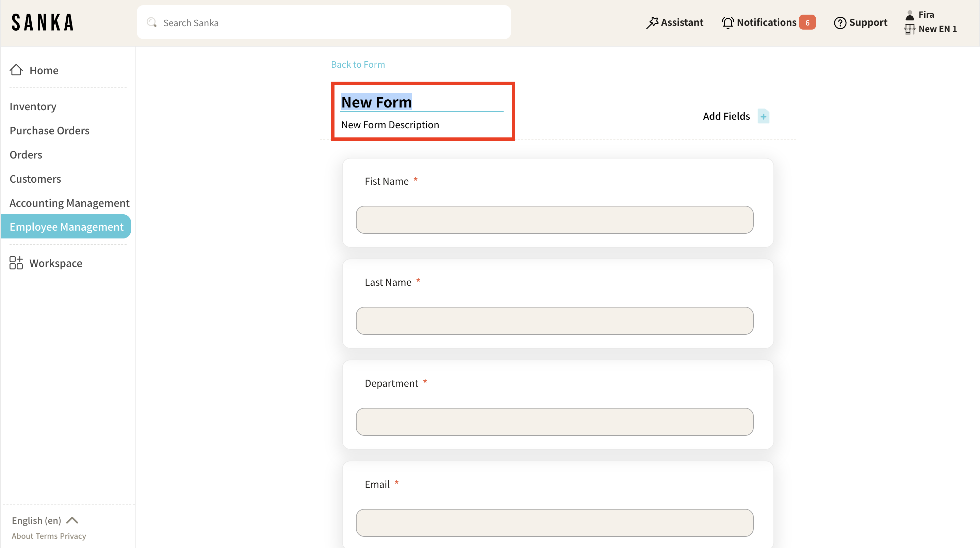Edit the New Form Description text
Screen dimensions: 980x548
390,125
